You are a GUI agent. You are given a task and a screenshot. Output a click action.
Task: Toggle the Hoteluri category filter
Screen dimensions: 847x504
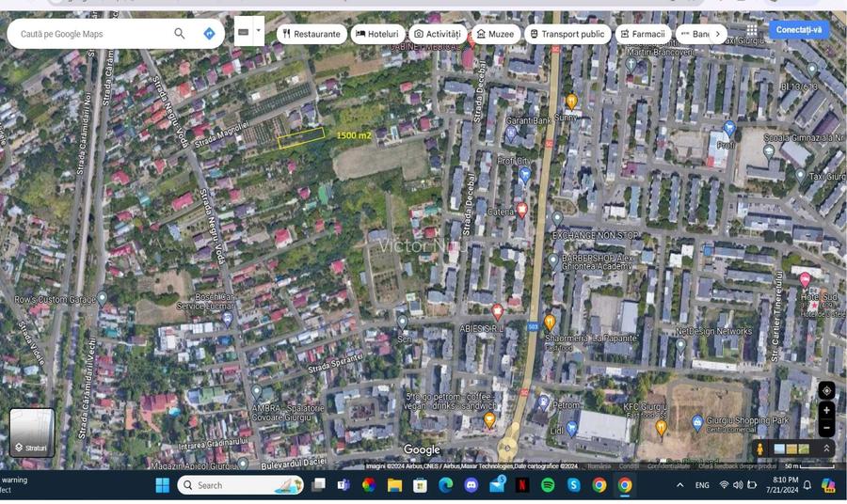377,34
